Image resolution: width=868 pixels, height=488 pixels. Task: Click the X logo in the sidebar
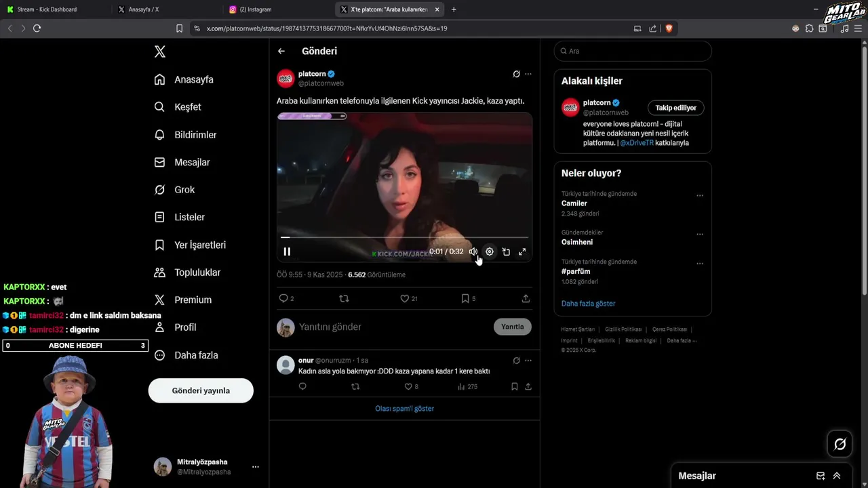159,52
